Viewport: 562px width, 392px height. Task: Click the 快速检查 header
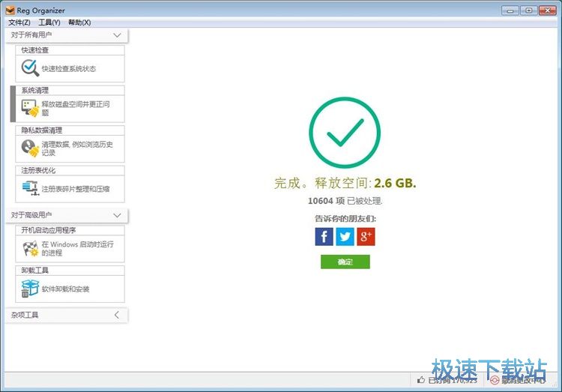tap(70, 50)
